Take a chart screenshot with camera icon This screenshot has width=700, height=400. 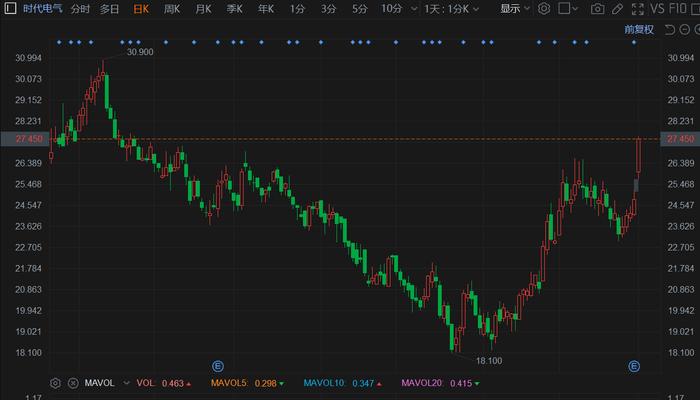pos(597,9)
